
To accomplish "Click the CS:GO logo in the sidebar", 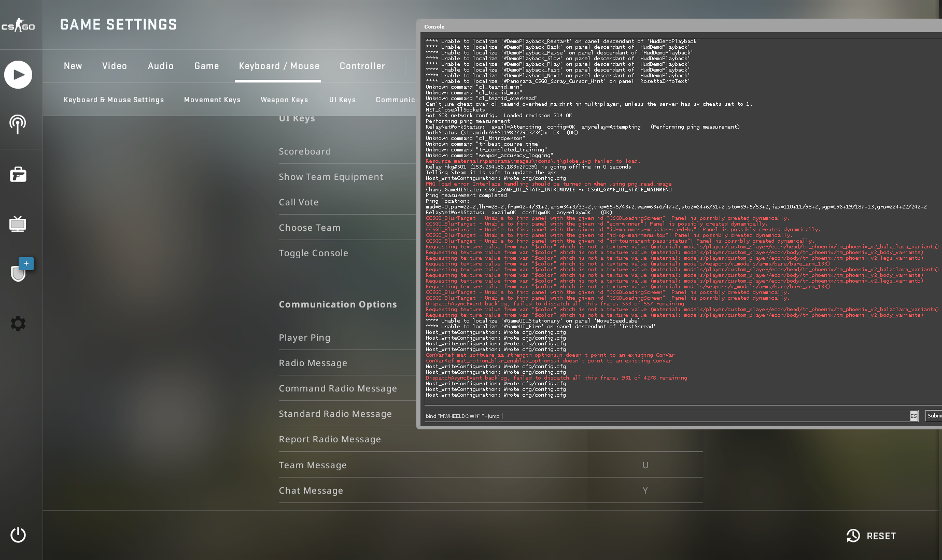I will 18,25.
